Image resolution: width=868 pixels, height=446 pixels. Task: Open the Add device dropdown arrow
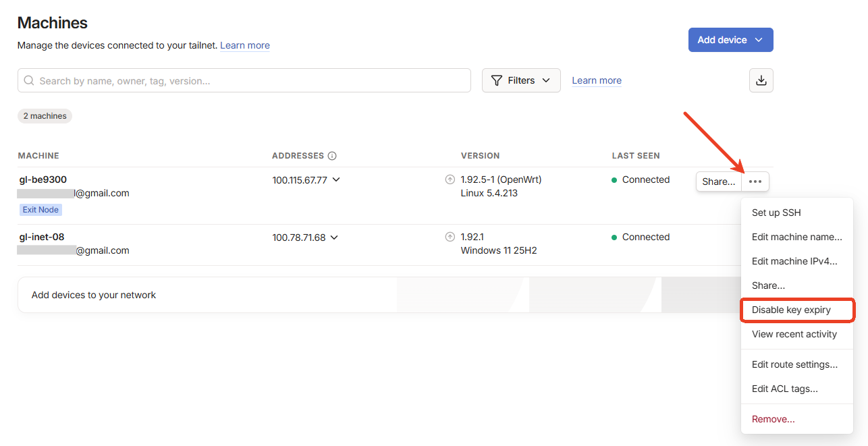759,40
